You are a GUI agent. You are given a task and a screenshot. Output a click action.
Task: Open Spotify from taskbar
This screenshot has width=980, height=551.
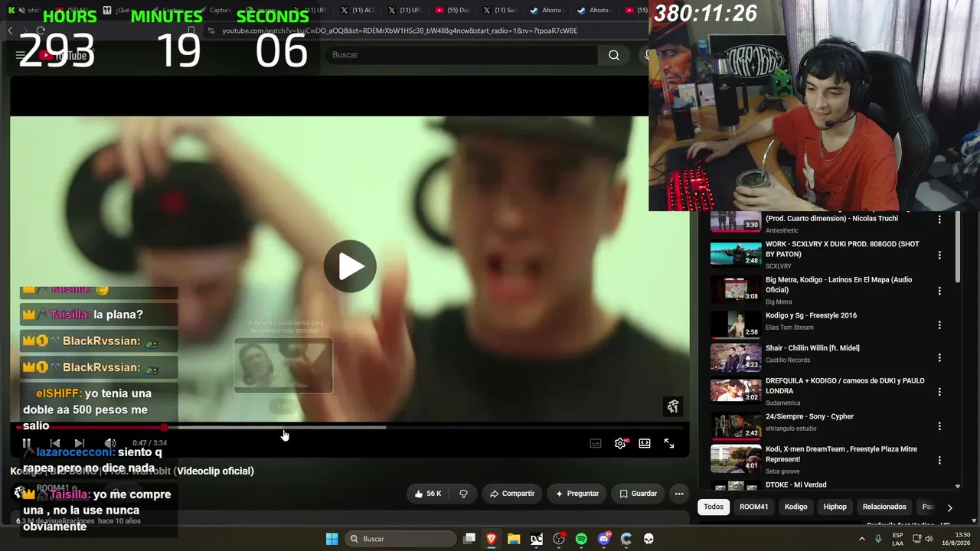(x=581, y=539)
